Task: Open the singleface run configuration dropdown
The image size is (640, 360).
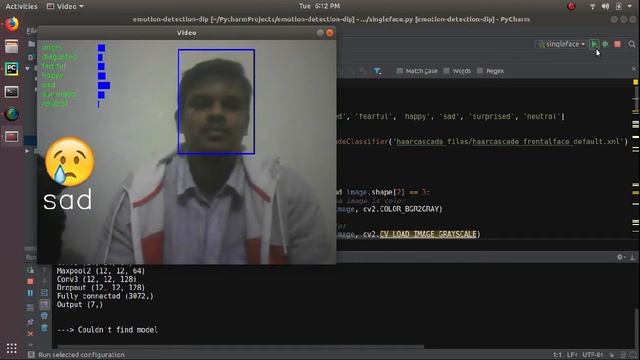Action: point(562,44)
